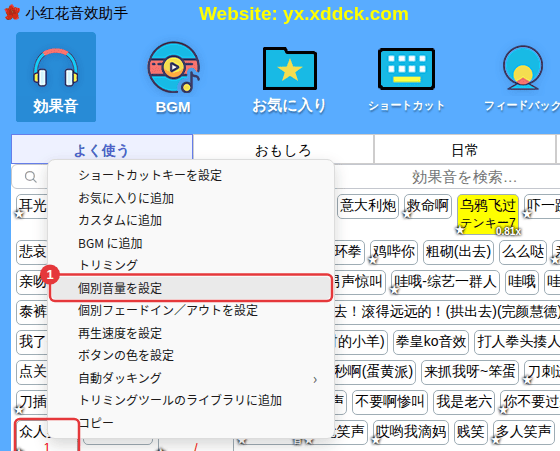Play the 救命啊 sound effect
This screenshot has height=451, width=560.
point(428,206)
